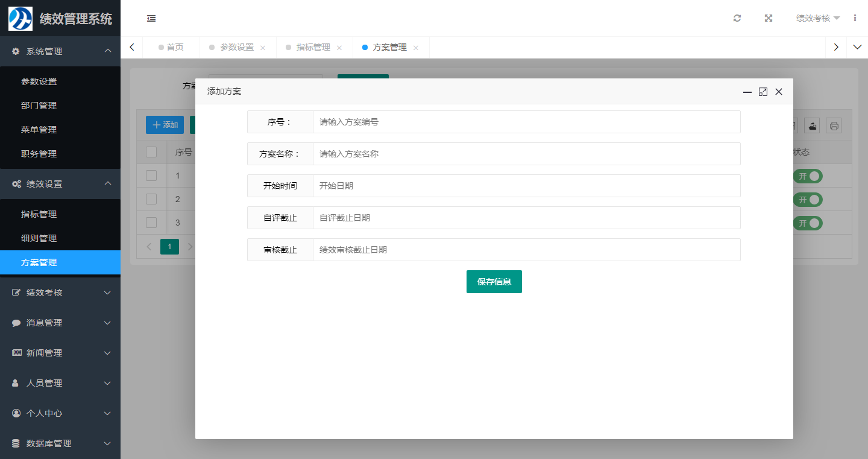Screen dimensions: 868x459
Task: Click the print icon in table toolbar
Action: [x=834, y=125]
